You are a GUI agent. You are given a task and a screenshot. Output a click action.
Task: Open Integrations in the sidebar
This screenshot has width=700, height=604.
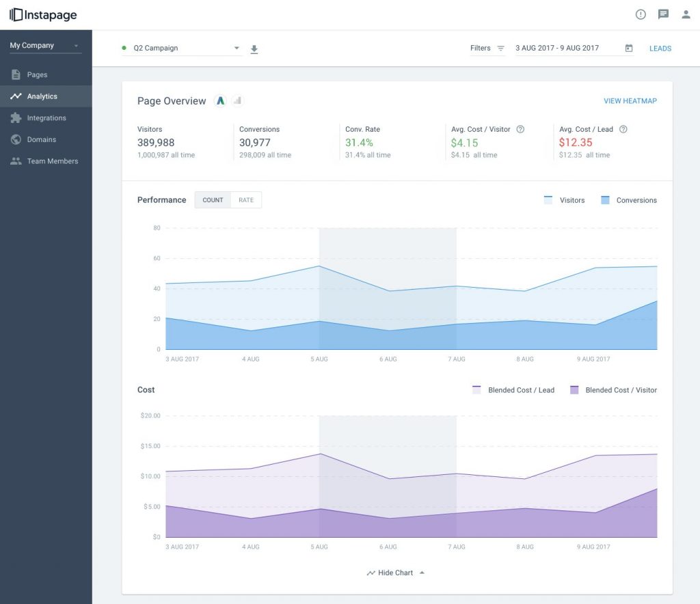(46, 118)
